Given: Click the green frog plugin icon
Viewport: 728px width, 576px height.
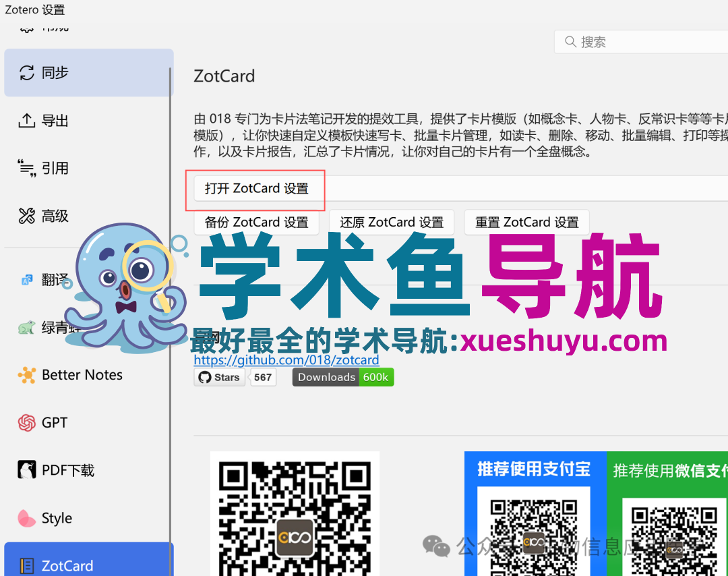Looking at the screenshot, I should [26, 328].
